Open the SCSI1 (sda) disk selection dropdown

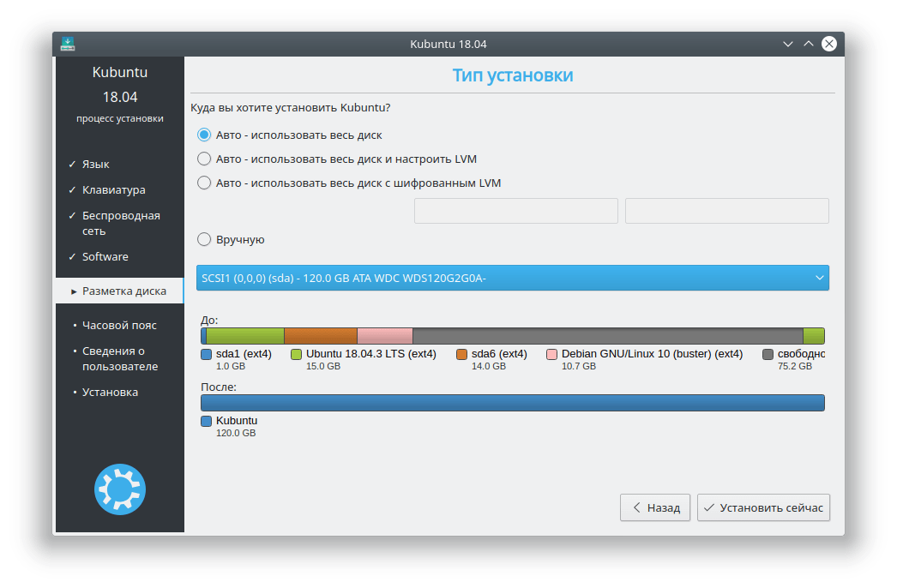[513, 278]
